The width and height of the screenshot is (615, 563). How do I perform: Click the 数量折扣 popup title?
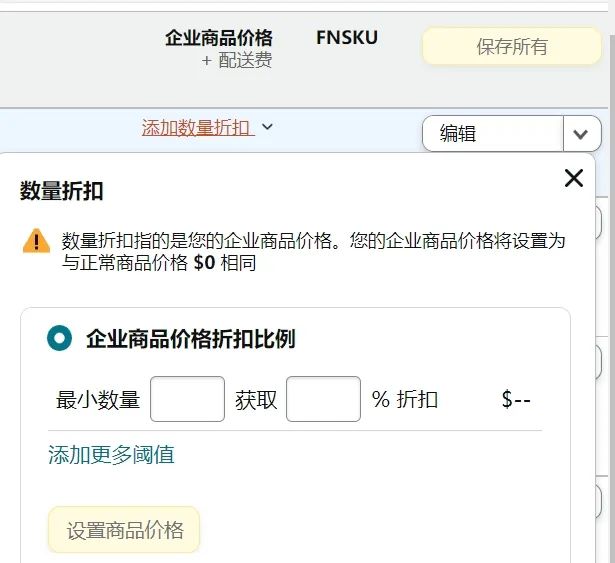pos(62,191)
